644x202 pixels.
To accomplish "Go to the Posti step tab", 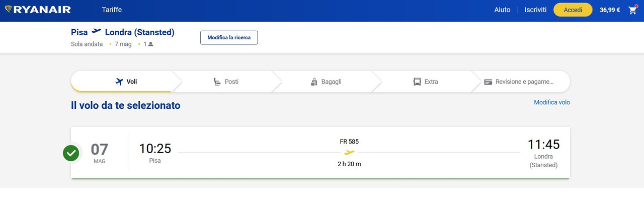I will (x=225, y=82).
